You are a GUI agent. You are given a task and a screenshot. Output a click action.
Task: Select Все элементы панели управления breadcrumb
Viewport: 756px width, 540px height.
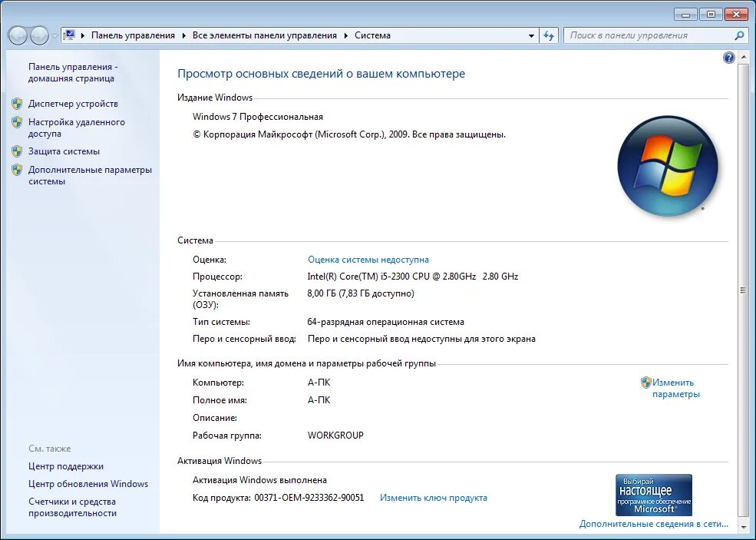265,35
